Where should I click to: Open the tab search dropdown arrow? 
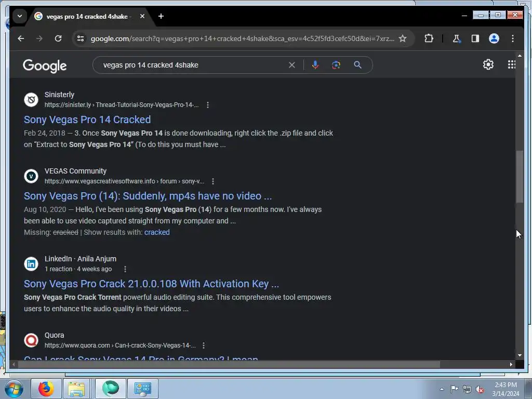pos(20,16)
